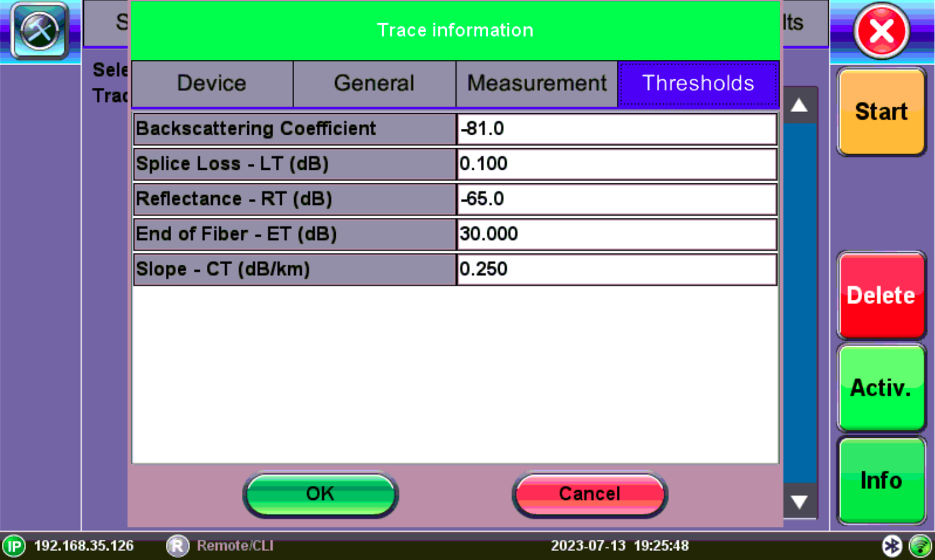Click the Wi-Fi signal status icon
This screenshot has width=935, height=560.
click(x=920, y=546)
